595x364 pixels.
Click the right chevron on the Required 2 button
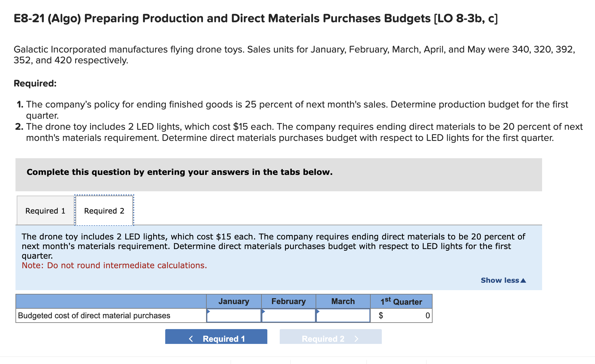pyautogui.click(x=356, y=339)
